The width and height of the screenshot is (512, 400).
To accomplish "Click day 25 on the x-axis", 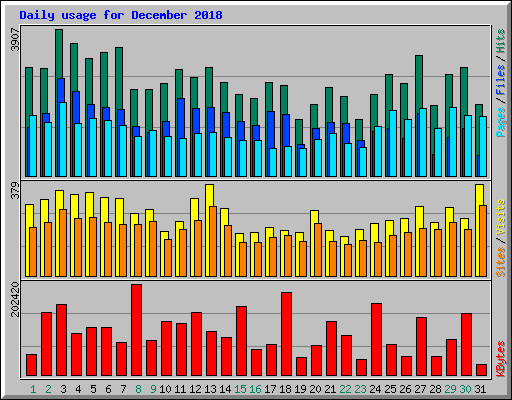I will 390,389.
